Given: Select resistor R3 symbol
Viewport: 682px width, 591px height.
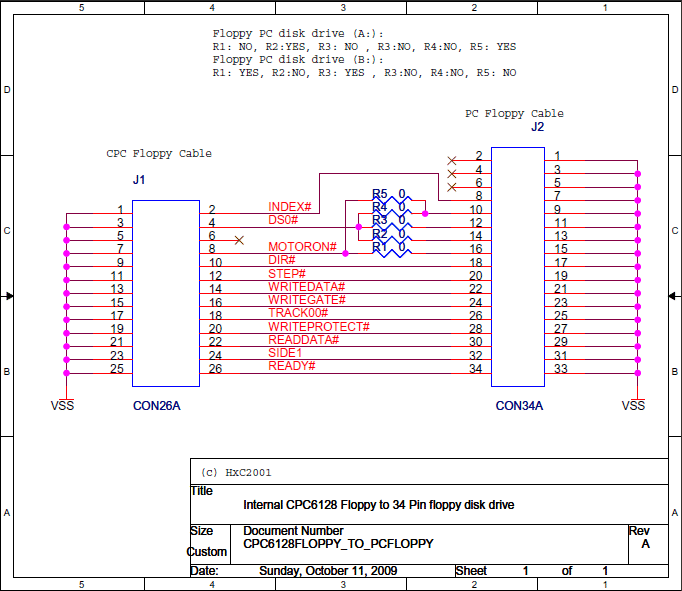Looking at the screenshot, I should (392, 227).
